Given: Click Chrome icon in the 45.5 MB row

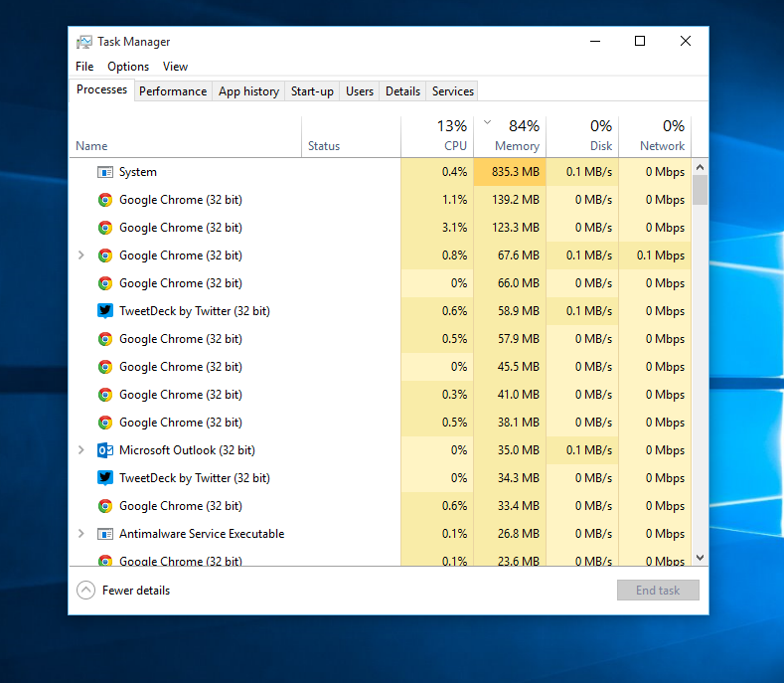Looking at the screenshot, I should pyautogui.click(x=105, y=367).
